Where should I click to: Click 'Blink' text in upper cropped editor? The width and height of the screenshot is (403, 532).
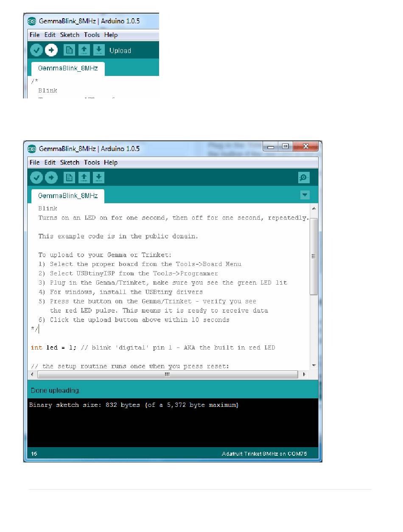48,90
